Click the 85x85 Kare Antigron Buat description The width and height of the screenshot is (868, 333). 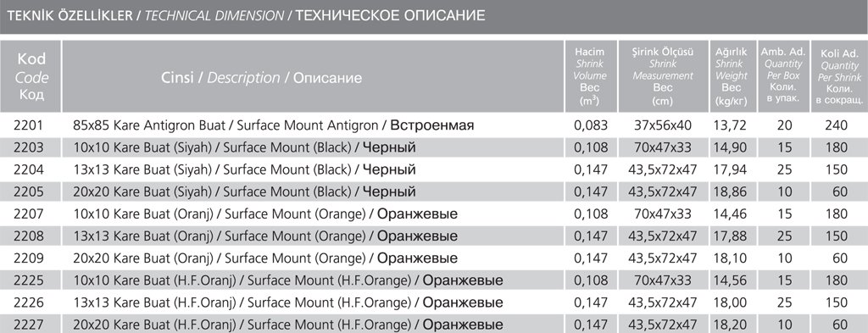tap(274, 125)
